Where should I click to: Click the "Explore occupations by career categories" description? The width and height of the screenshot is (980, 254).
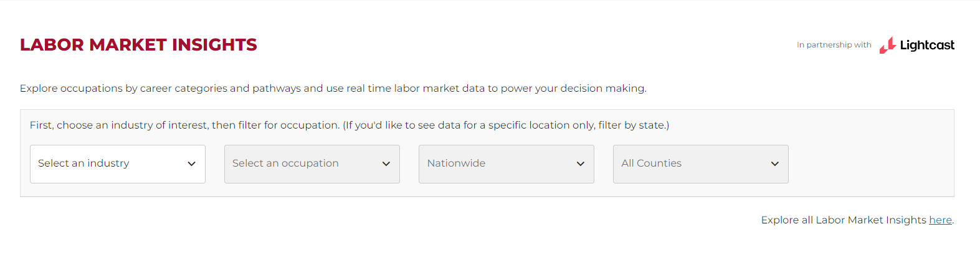click(x=333, y=89)
